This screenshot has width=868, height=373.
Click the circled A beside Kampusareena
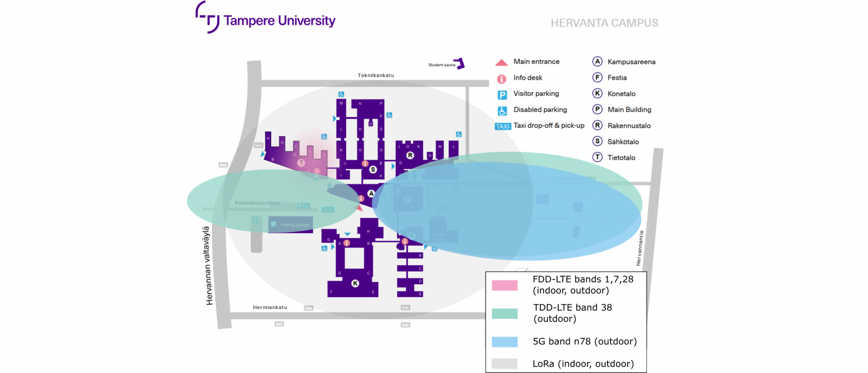pos(597,61)
